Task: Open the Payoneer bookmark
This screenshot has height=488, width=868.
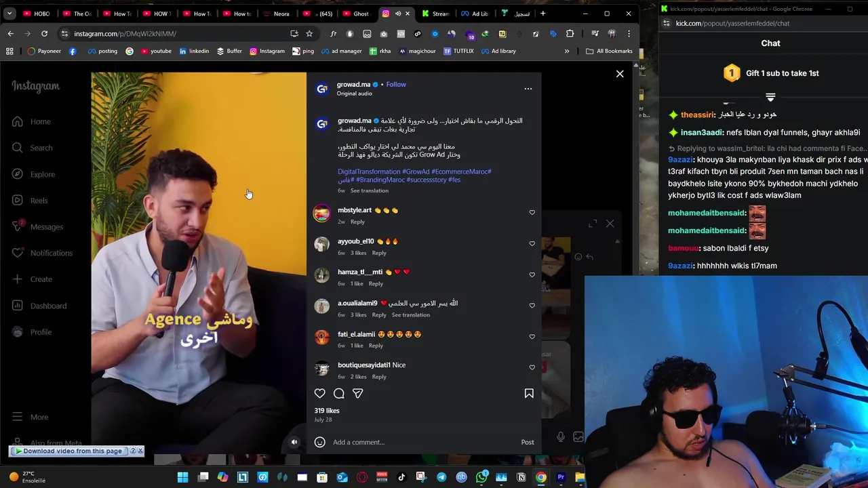Action: 43,52
